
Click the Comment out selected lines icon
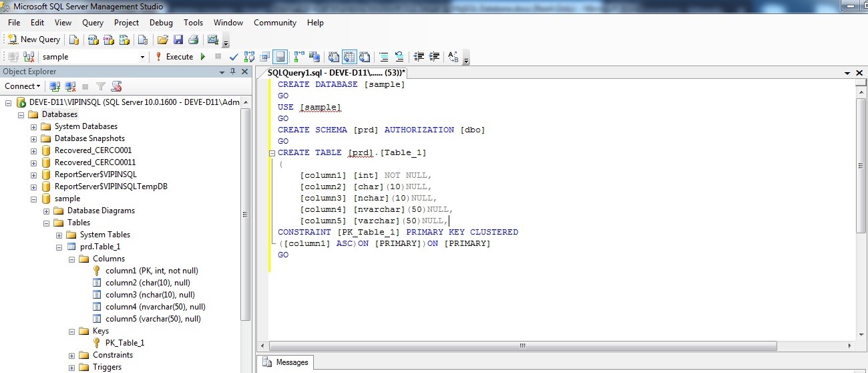pos(384,57)
